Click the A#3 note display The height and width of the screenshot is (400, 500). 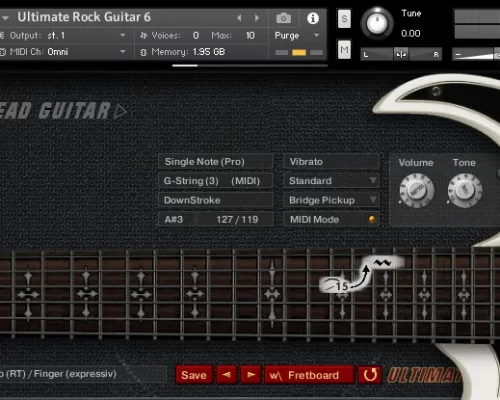point(177,219)
